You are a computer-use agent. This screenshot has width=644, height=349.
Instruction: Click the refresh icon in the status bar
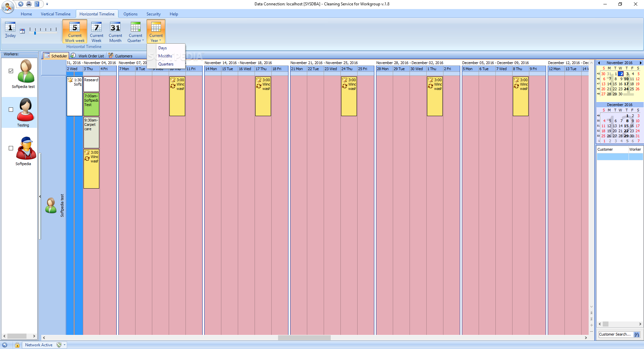5,345
